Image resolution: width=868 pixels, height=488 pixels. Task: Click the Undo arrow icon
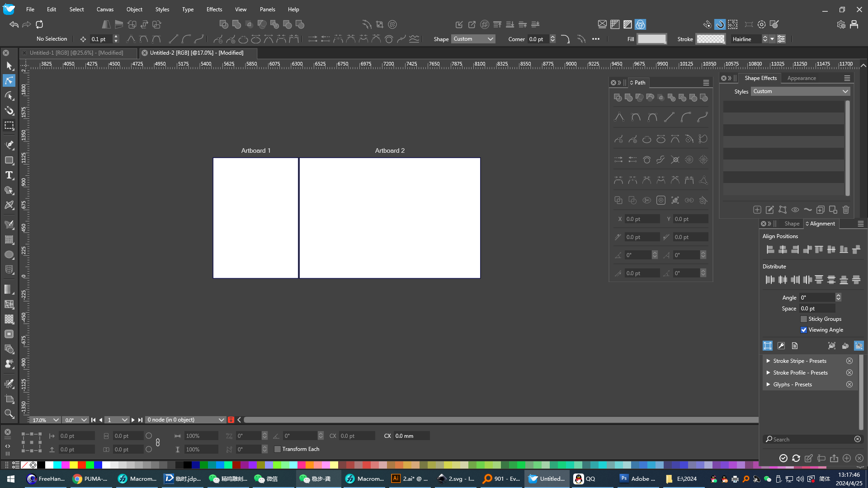pyautogui.click(x=14, y=24)
